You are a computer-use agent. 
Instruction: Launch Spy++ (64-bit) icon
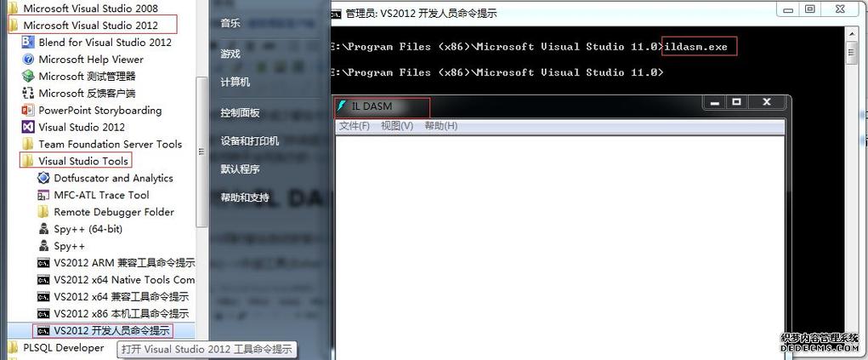click(43, 229)
